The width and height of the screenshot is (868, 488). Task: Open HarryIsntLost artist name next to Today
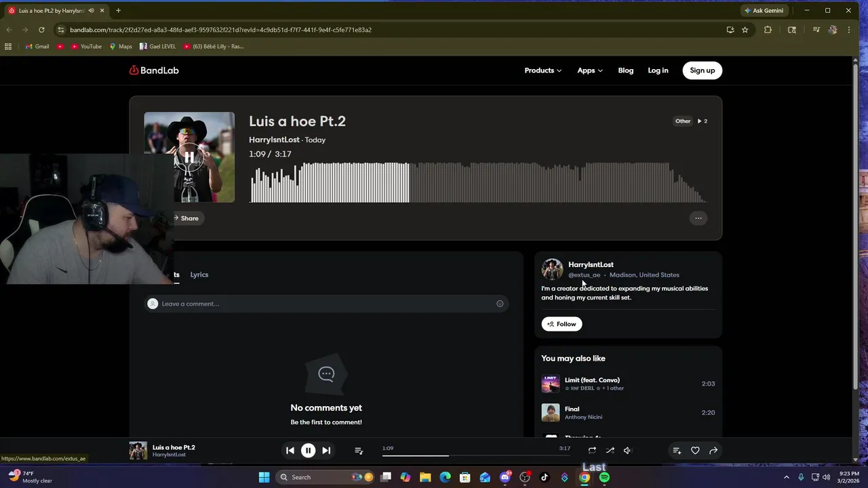274,140
